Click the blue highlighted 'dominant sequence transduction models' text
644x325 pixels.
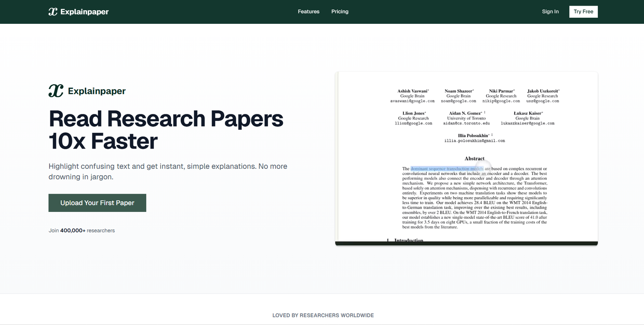(446, 169)
